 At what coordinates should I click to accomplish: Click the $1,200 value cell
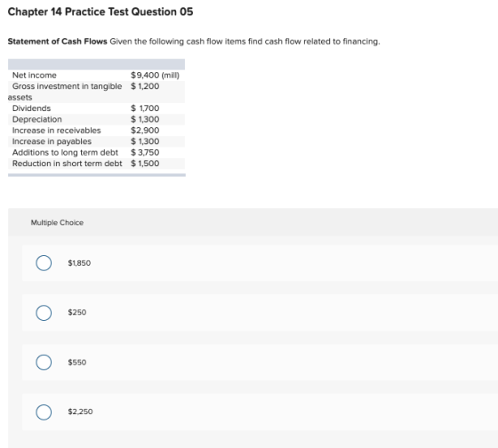point(145,86)
